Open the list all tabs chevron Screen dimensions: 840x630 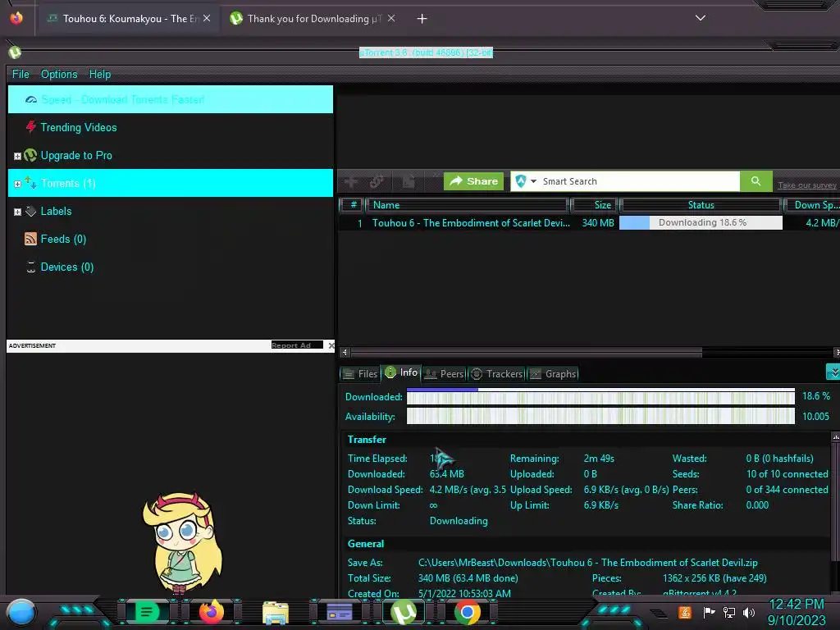pos(701,18)
